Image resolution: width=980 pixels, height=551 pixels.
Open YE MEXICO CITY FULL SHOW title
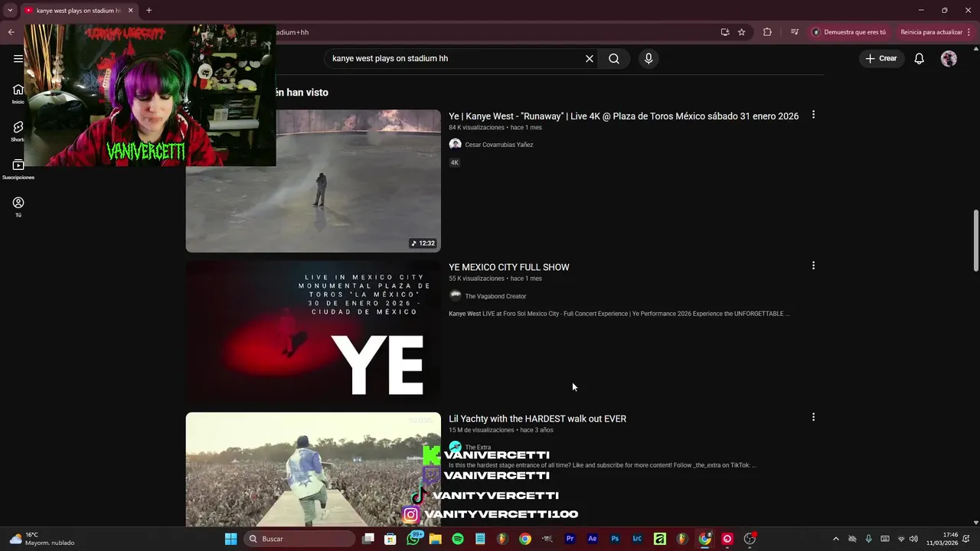509,267
